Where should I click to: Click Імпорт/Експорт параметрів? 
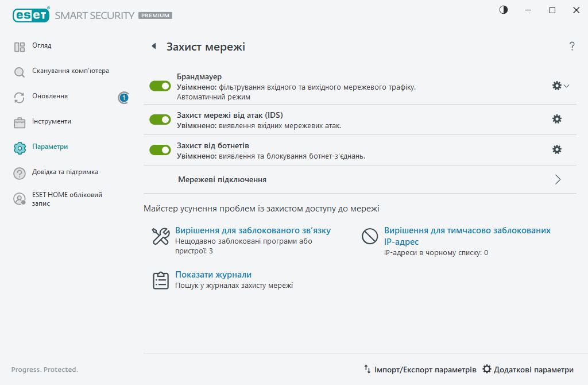[x=420, y=369]
